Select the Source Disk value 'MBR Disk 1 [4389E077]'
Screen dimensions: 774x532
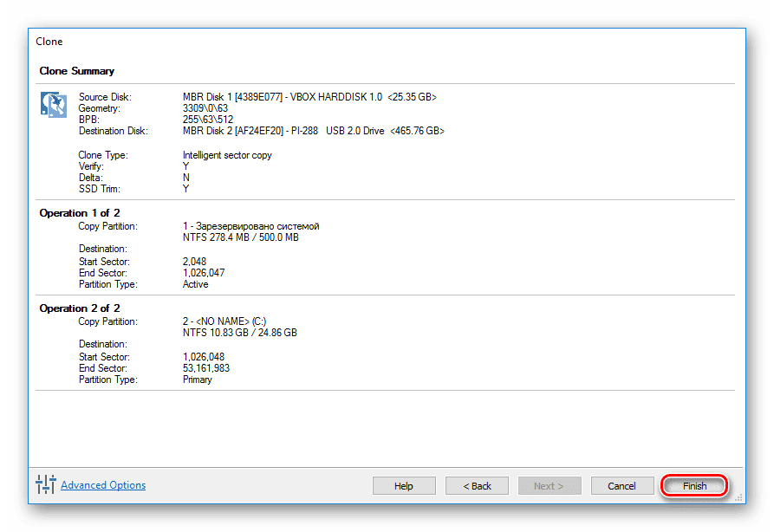pyautogui.click(x=232, y=97)
